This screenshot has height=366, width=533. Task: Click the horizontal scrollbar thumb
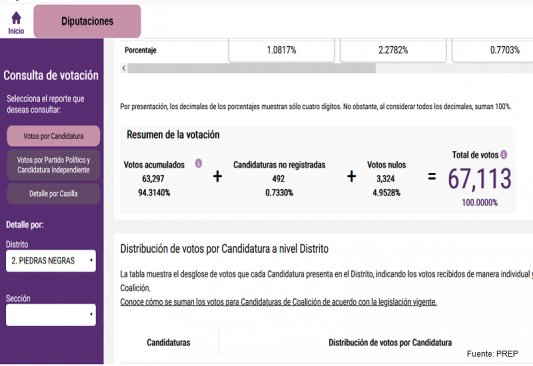[252, 68]
